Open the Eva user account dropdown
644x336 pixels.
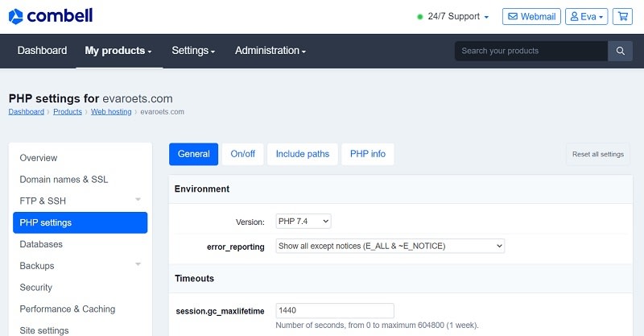[x=587, y=16]
